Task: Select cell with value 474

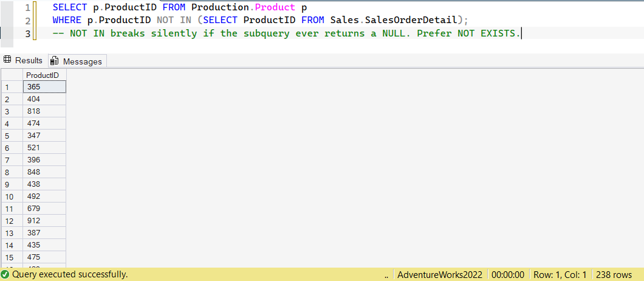Action: [44, 123]
